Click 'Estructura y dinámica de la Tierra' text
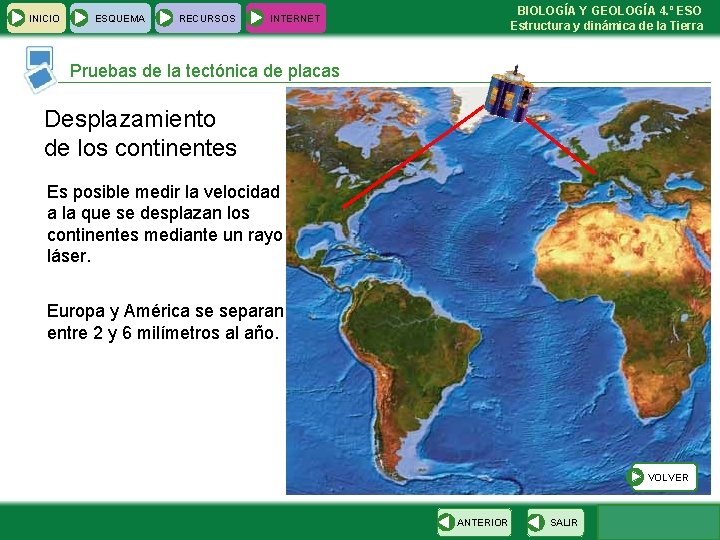 click(x=607, y=26)
